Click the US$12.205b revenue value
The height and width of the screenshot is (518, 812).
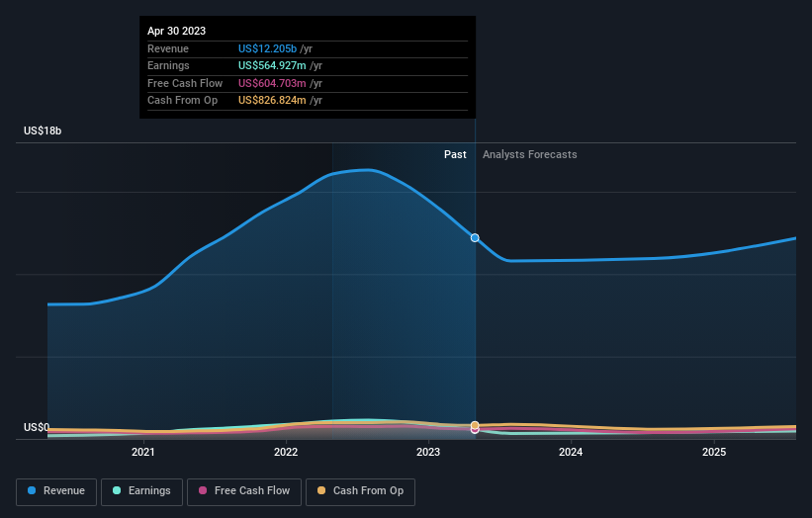coord(267,48)
